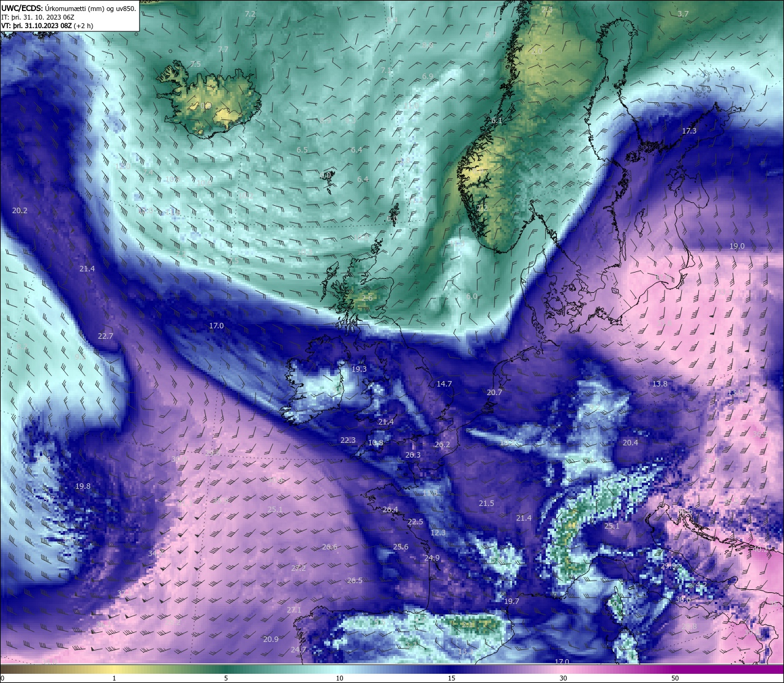Click the 19.0 value over Russia
The image size is (784, 683).
[737, 246]
